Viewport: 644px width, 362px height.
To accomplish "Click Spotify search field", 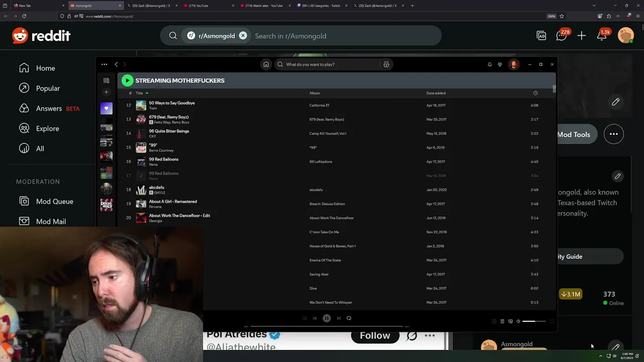I will click(x=327, y=64).
